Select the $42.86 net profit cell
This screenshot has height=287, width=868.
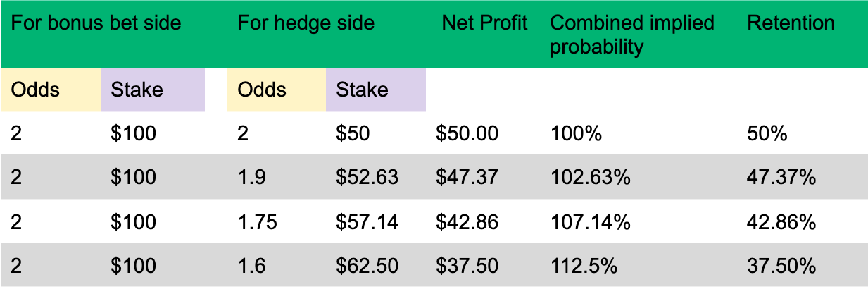tap(467, 223)
